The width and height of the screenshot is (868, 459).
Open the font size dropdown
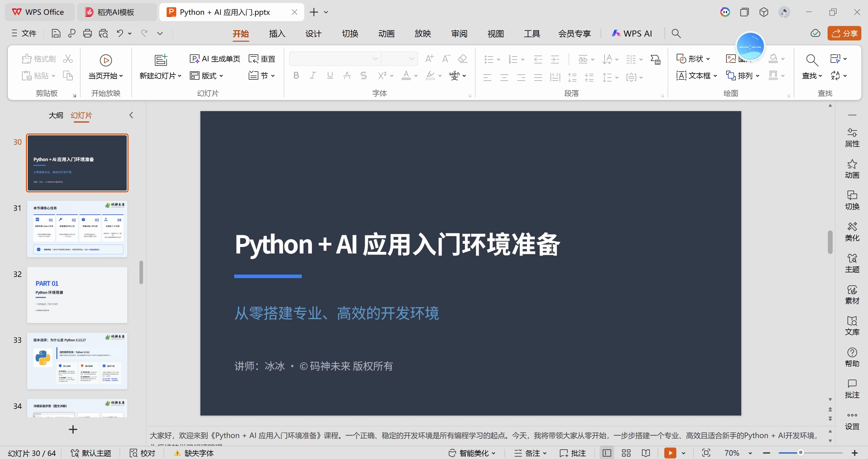click(x=411, y=59)
